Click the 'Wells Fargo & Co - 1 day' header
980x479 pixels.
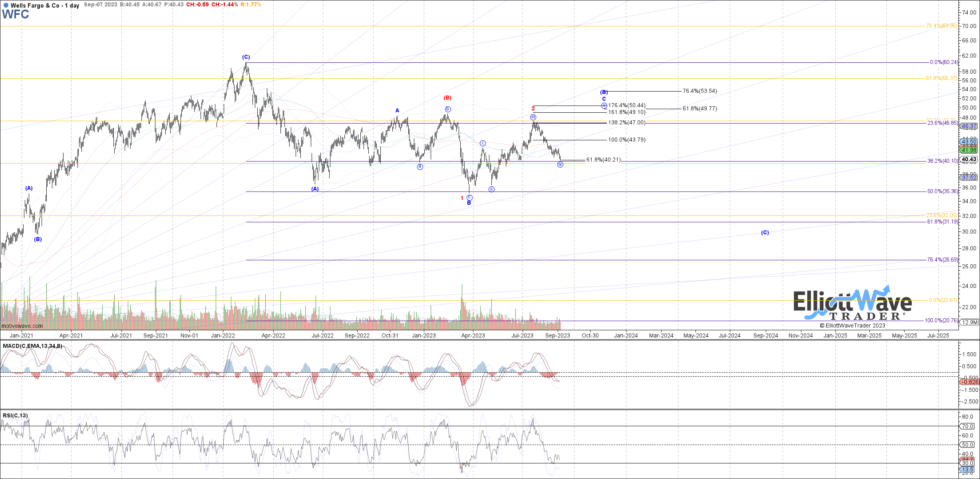[45, 5]
